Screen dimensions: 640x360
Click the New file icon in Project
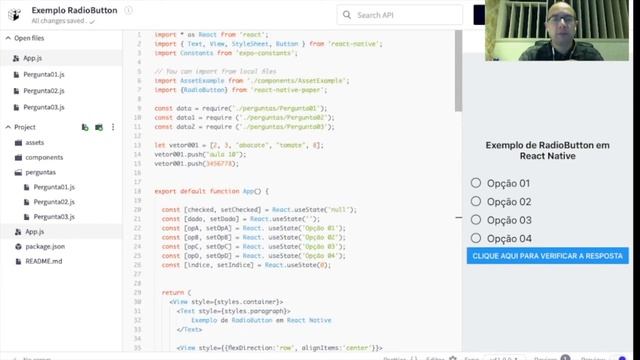[85, 127]
